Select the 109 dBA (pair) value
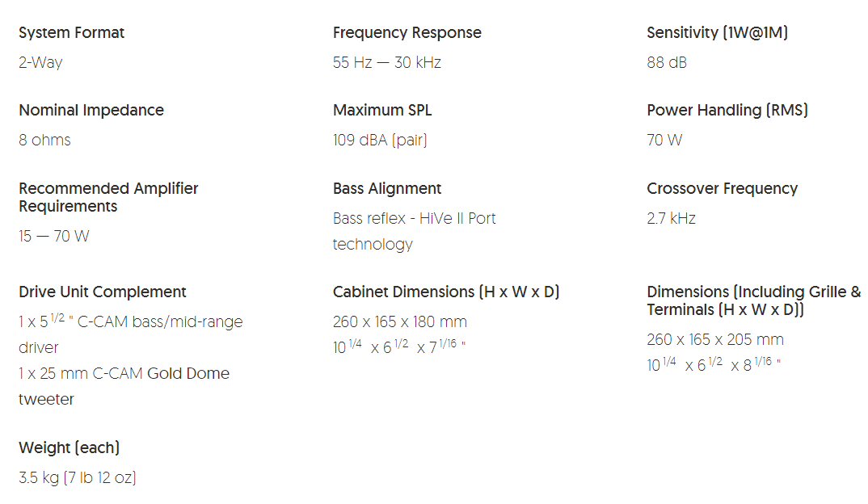 380,140
